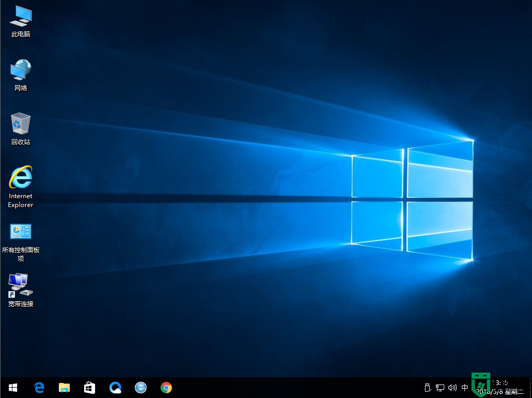The image size is (532, 398).
Task: Open File Explorer from the taskbar
Action: pos(64,388)
